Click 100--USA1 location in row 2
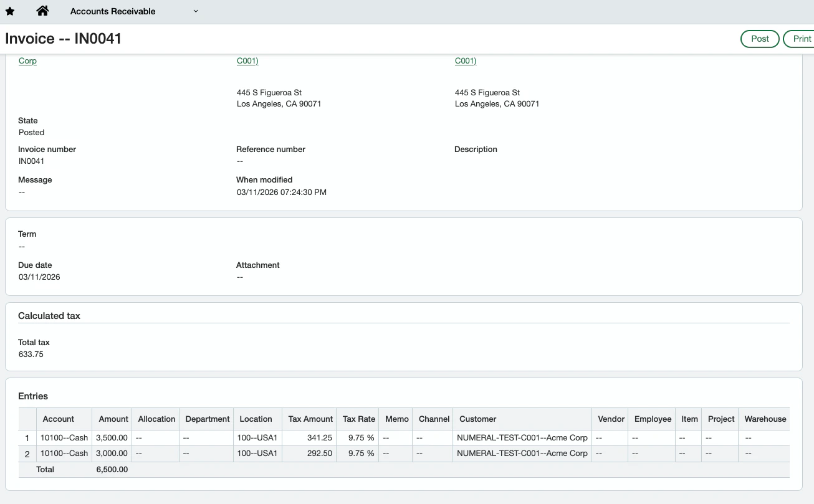 click(x=257, y=454)
